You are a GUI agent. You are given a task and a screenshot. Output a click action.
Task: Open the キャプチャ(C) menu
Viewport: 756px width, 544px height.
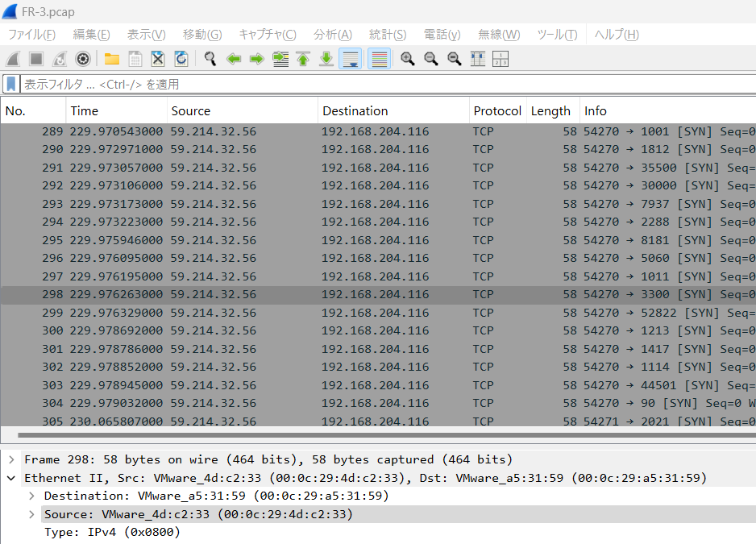coord(268,34)
